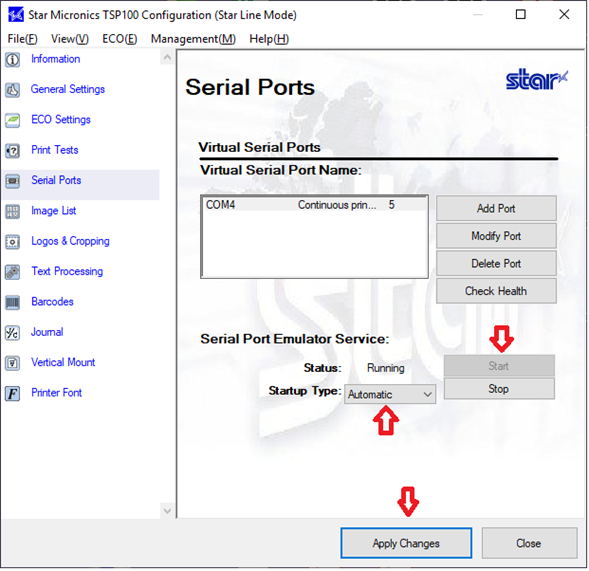This screenshot has width=589, height=571.
Task: Open the ECO menu
Action: [x=119, y=39]
